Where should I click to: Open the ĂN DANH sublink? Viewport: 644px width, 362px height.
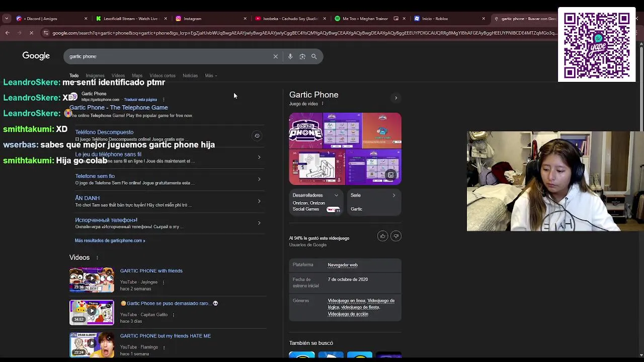tap(88, 198)
